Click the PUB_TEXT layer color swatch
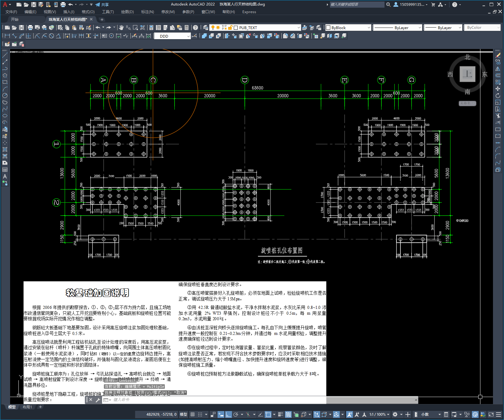Image resolution: width=504 pixels, height=420 pixels. point(236,28)
